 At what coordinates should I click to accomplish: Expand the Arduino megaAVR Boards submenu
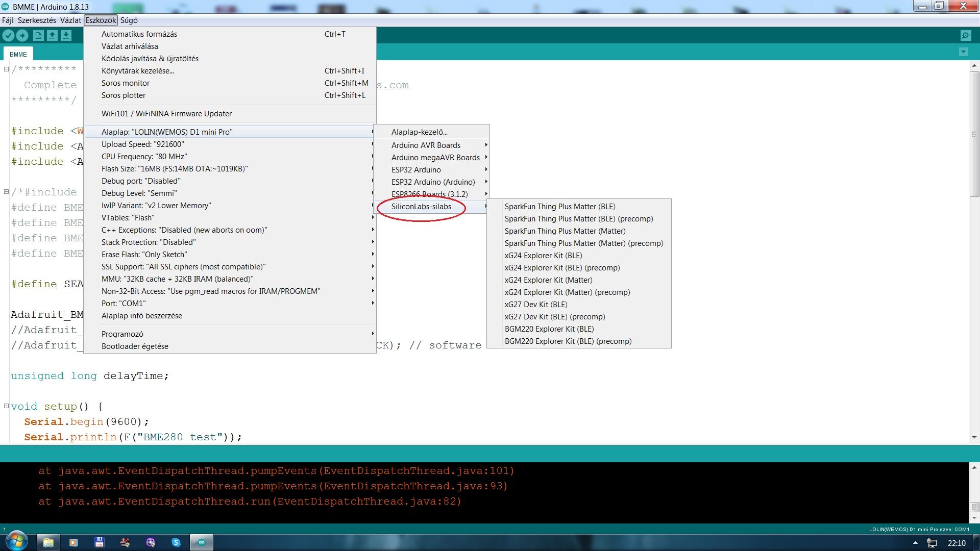point(432,157)
